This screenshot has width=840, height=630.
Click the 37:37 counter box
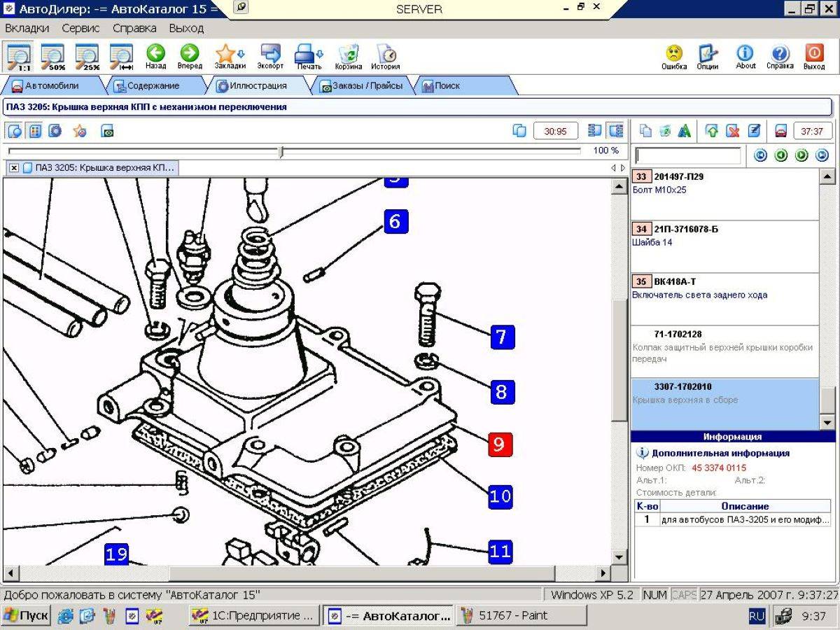[x=813, y=131]
